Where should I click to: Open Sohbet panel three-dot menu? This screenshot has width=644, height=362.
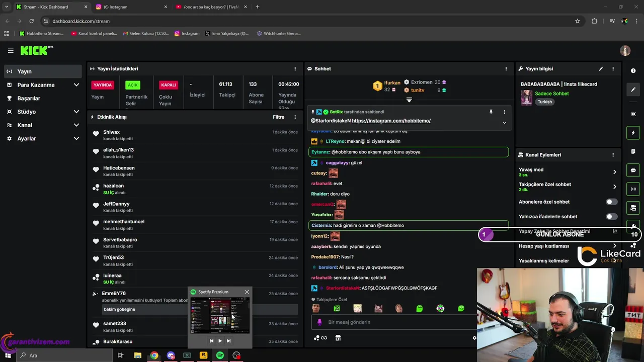click(x=506, y=69)
